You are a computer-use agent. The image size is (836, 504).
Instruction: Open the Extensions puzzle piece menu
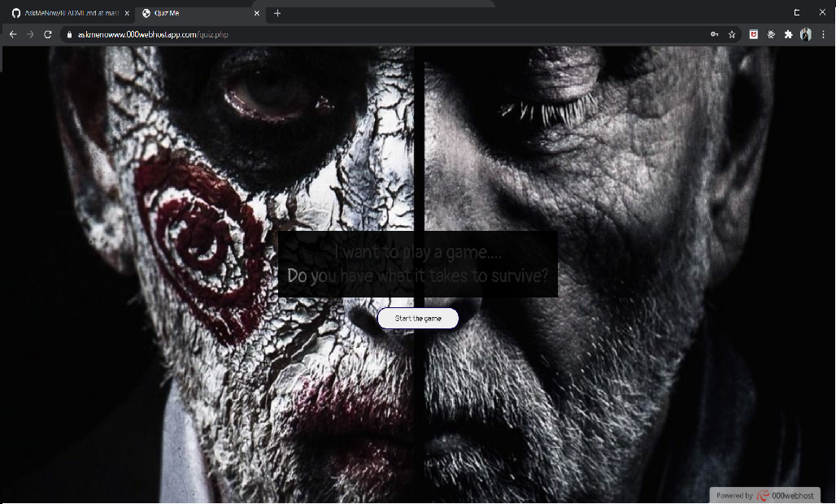tap(789, 35)
